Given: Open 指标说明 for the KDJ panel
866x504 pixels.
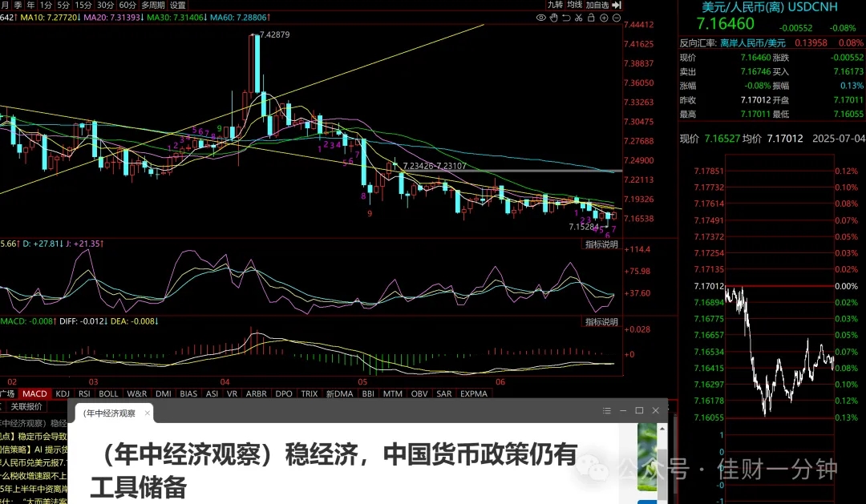Looking at the screenshot, I should 601,244.
